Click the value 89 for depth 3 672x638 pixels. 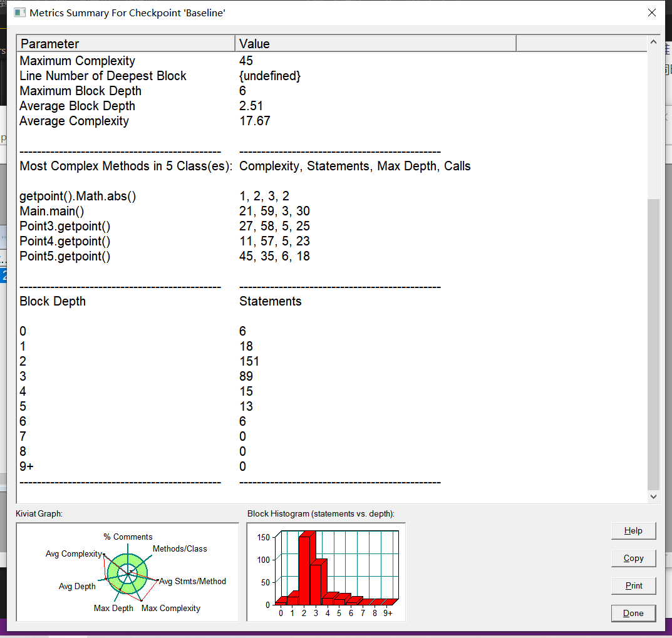pos(246,376)
